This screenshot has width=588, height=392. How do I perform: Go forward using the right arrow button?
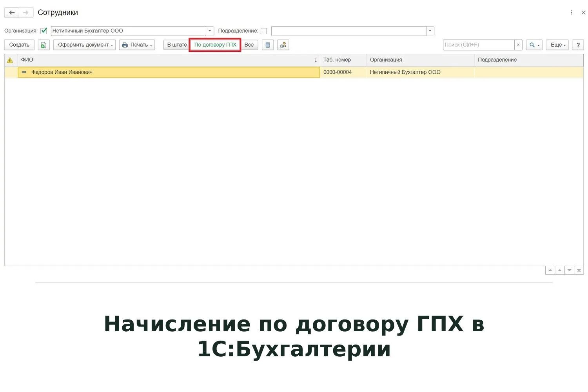26,13
